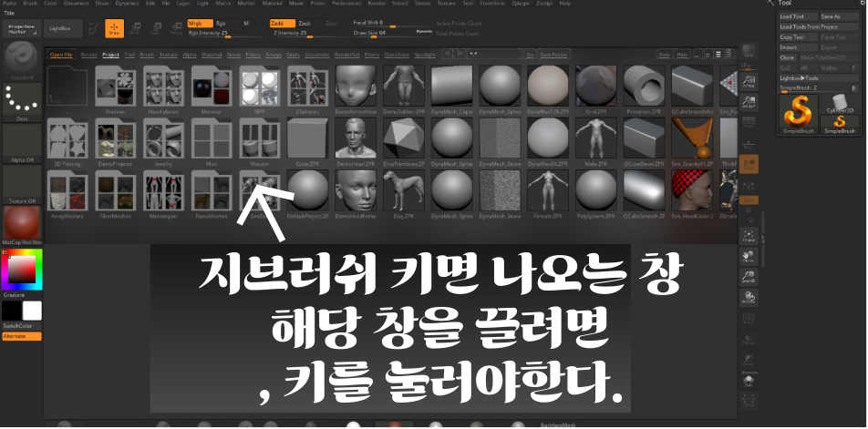This screenshot has height=429, width=868.
Task: Adjust the Draw Size slider
Action: 393,34
